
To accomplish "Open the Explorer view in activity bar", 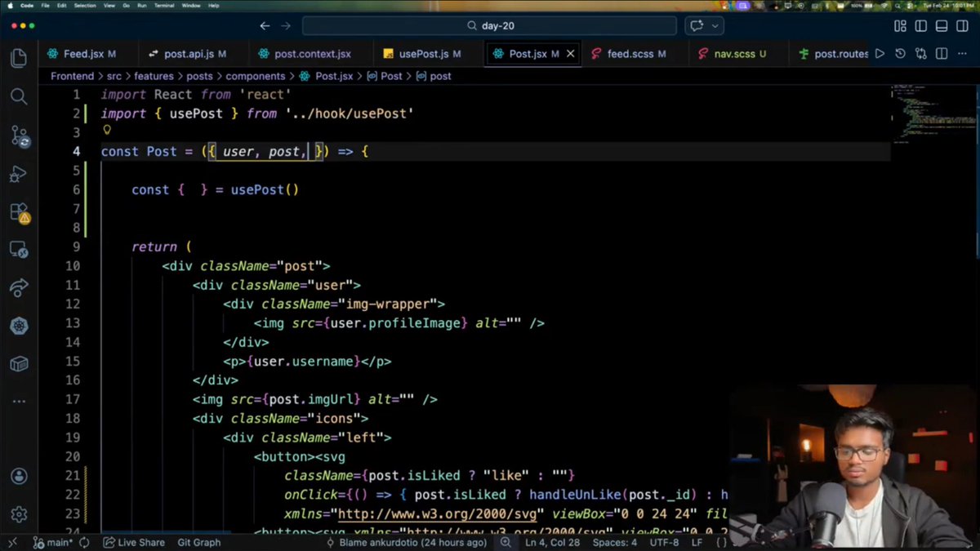I will tap(19, 58).
